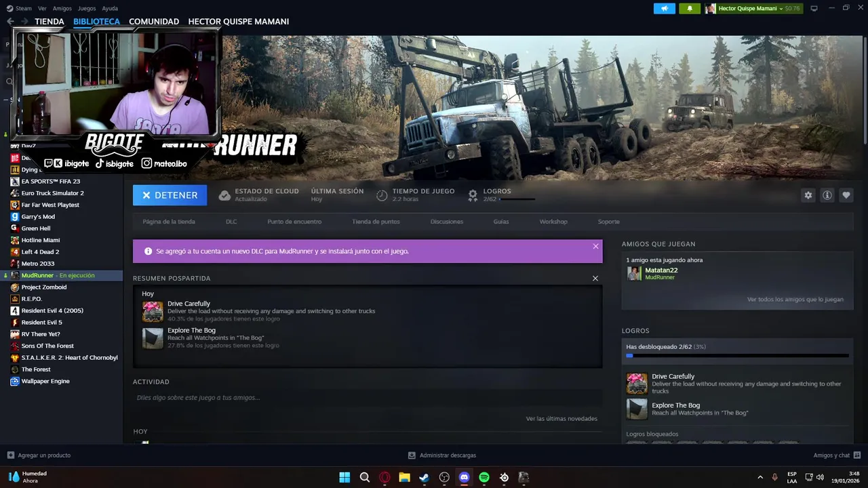The height and width of the screenshot is (488, 868).
Task: Open Ver todos los amigos que lo juegan
Action: pos(795,300)
